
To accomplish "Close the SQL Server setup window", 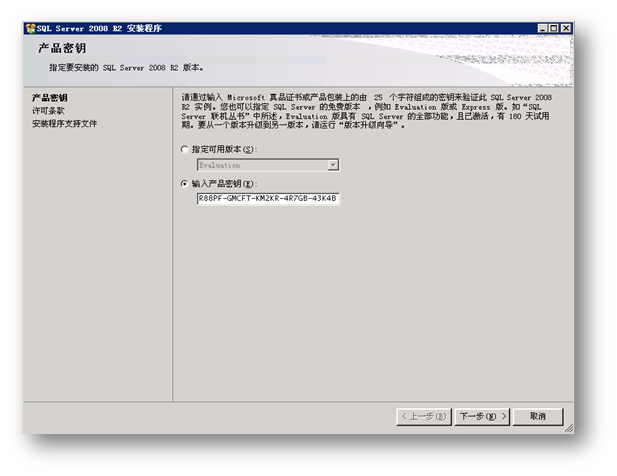I will (x=565, y=28).
